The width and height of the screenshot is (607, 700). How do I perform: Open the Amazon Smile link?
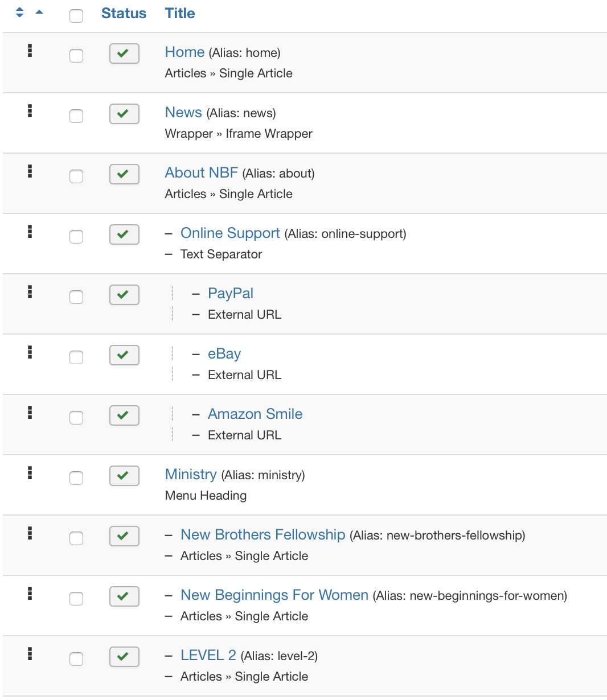click(x=255, y=414)
